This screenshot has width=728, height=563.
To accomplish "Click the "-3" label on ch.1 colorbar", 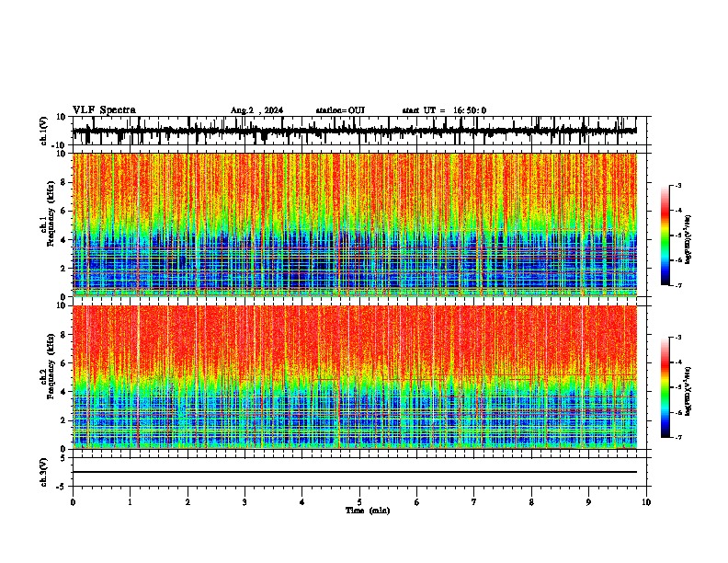I will [677, 186].
